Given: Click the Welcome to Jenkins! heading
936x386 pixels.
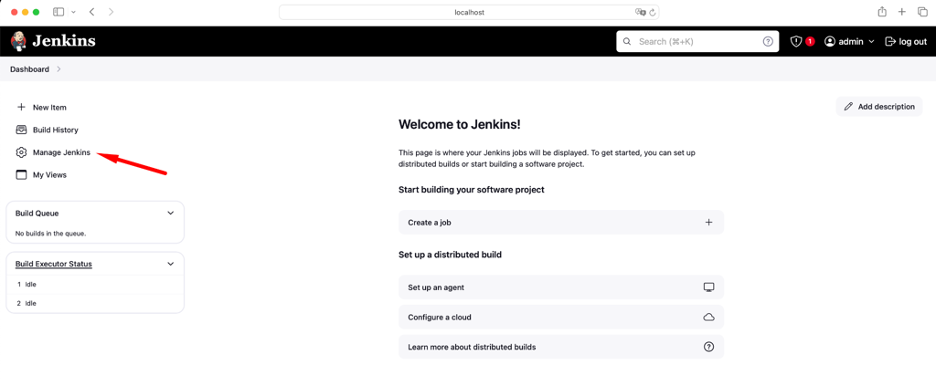Looking at the screenshot, I should point(460,124).
